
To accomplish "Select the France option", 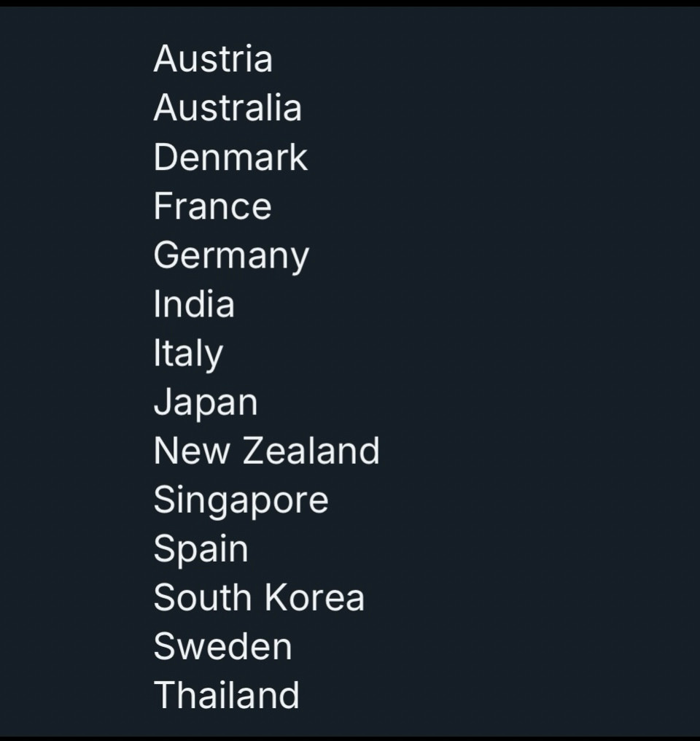I will [212, 206].
